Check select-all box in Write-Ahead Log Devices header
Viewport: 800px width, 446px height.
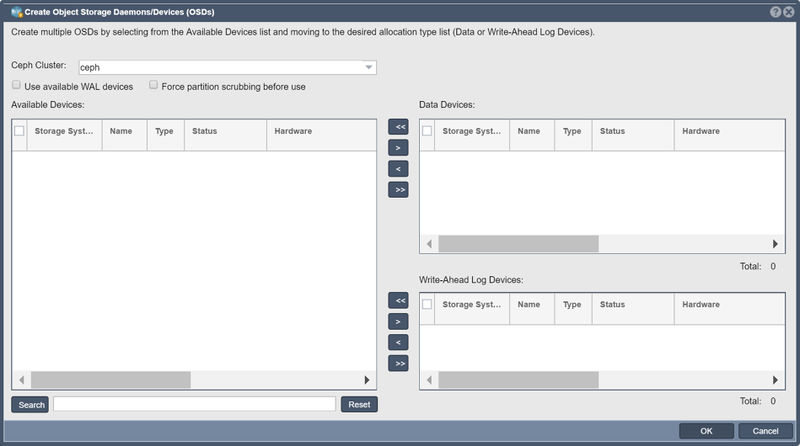(427, 304)
